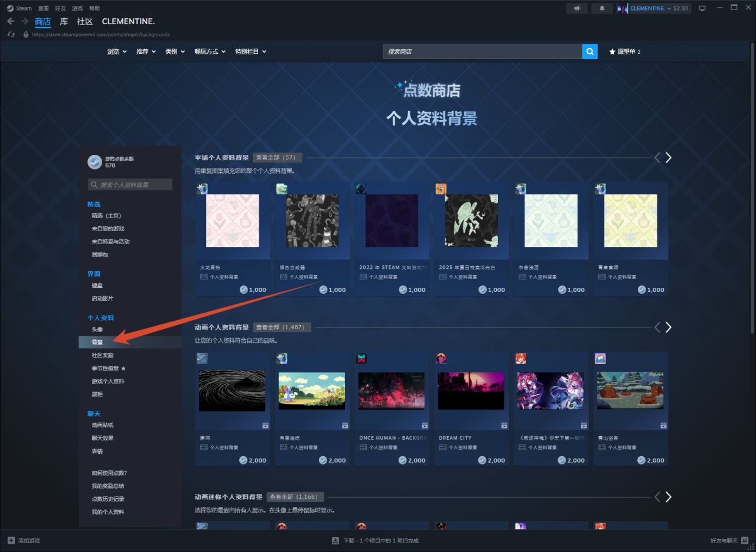Go forward with the forward arrow
Viewport: 756px width, 552px height.
[x=25, y=21]
